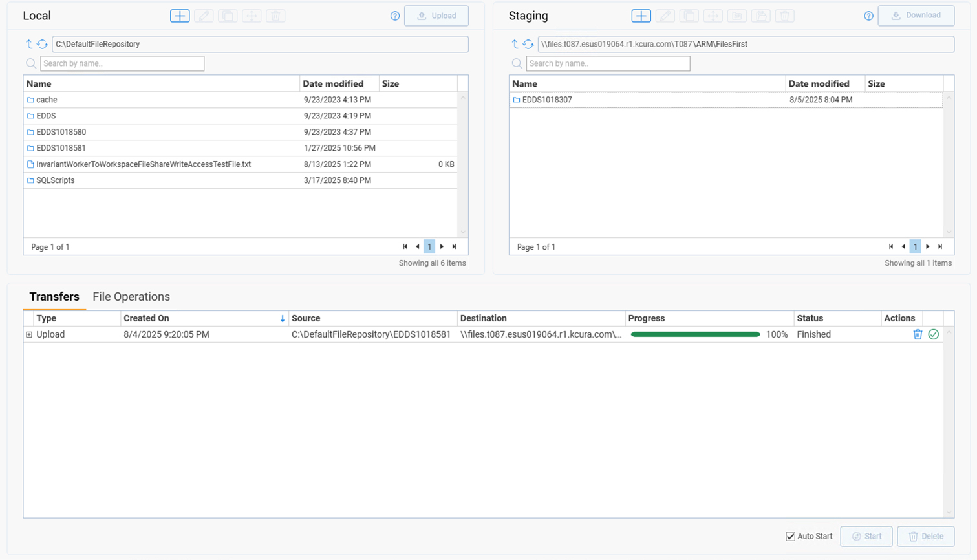Image resolution: width=977 pixels, height=560 pixels.
Task: Click the 100% transfer progress bar
Action: click(695, 334)
